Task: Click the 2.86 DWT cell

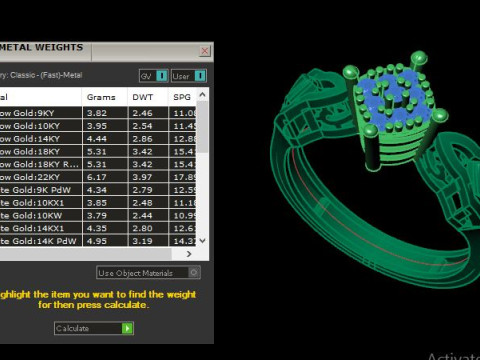Action: [148, 139]
